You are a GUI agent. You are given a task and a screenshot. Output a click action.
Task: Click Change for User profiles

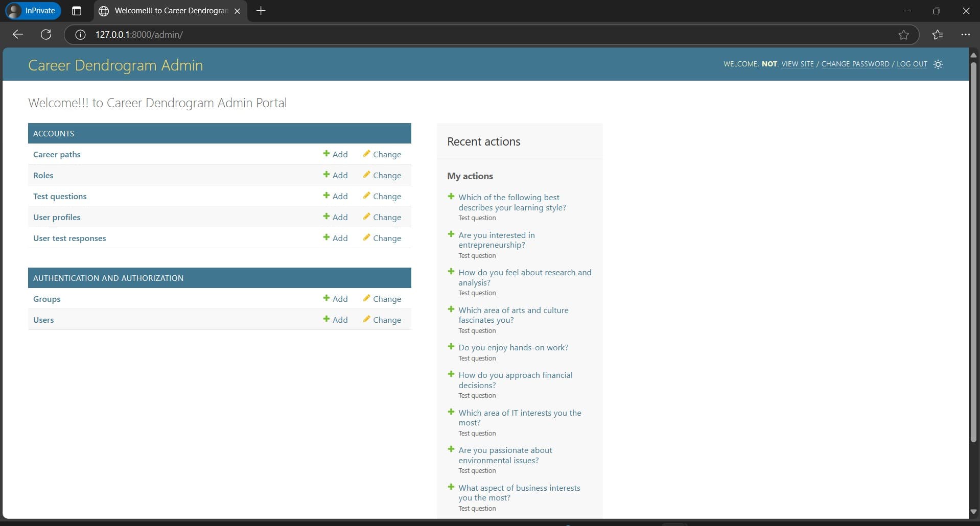click(382, 217)
